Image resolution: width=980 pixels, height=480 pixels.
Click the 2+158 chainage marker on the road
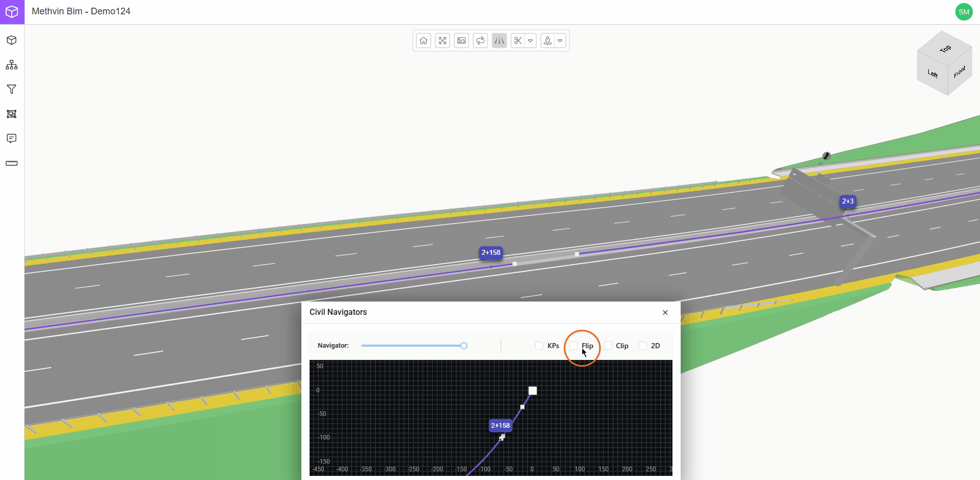(491, 252)
